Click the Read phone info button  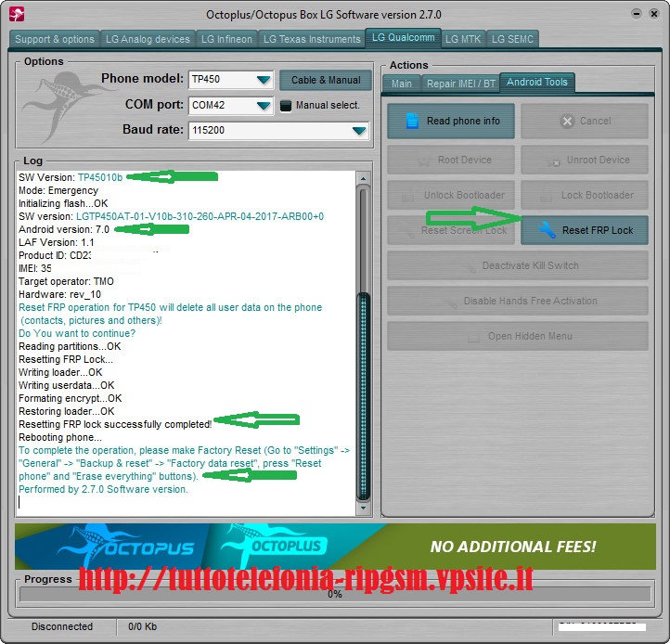(x=451, y=121)
